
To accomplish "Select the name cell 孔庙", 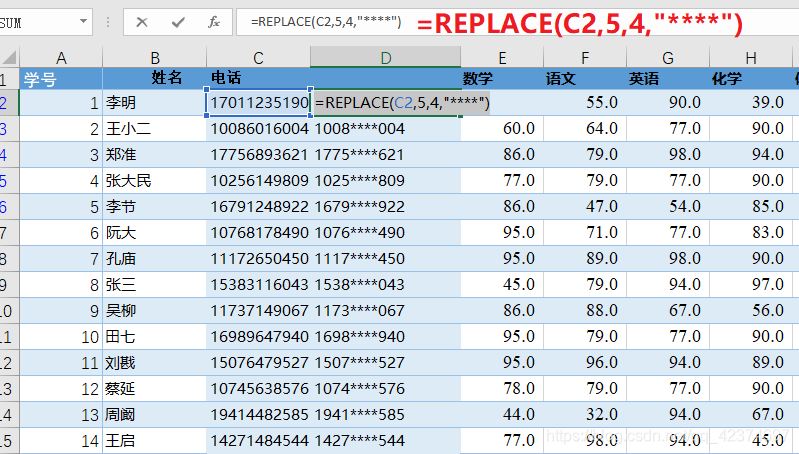I will pyautogui.click(x=155, y=259).
